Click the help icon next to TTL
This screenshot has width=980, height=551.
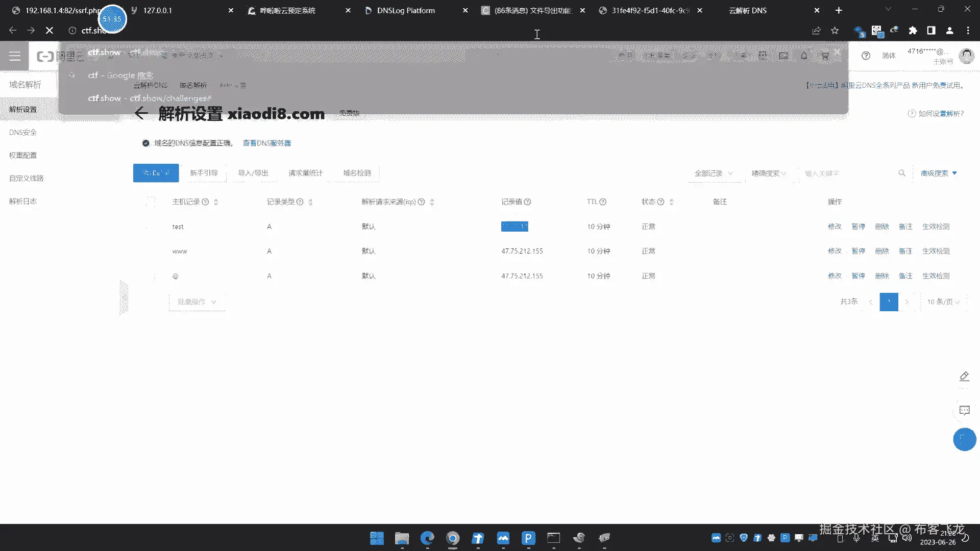[x=603, y=202]
